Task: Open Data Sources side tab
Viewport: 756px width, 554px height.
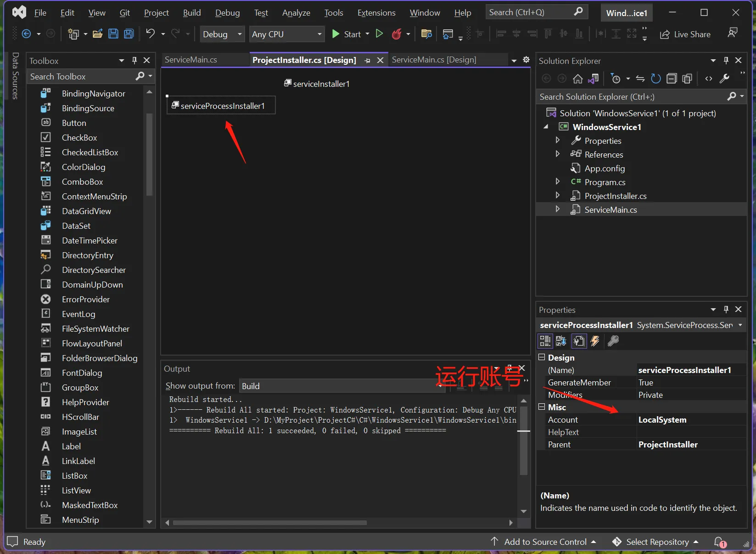Action: [x=15, y=76]
